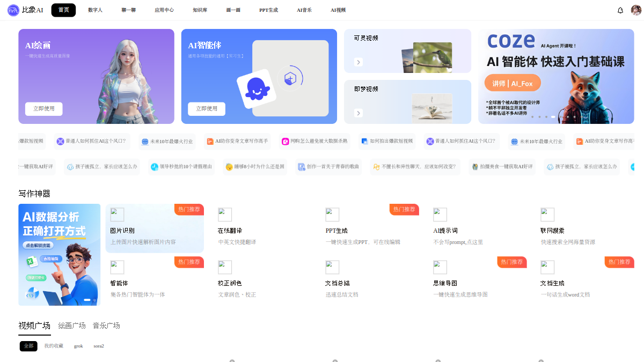Click the arrow on the 可灵视频 card
This screenshot has height=362, width=644.
[358, 62]
